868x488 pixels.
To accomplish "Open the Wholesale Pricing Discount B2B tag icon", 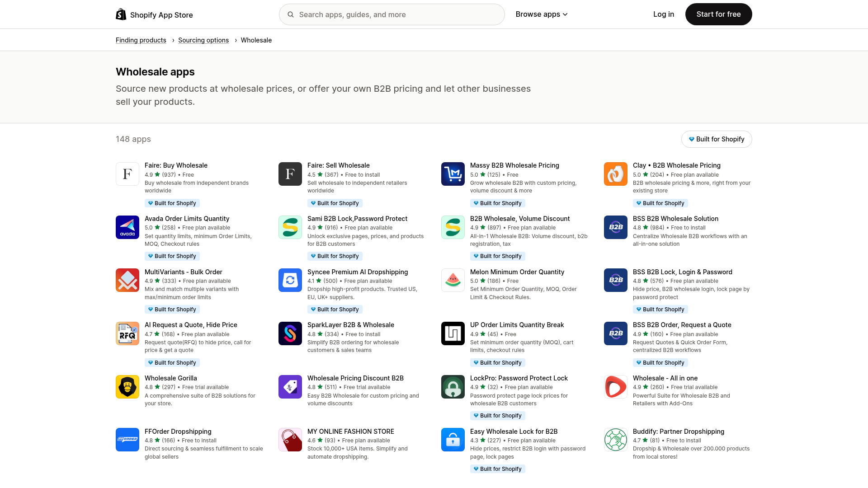I will pos(290,387).
